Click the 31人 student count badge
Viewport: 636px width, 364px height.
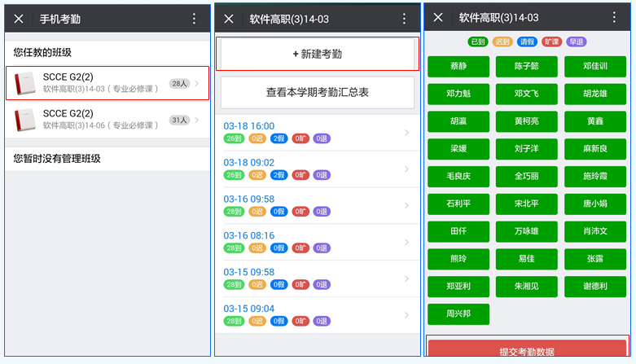click(179, 121)
